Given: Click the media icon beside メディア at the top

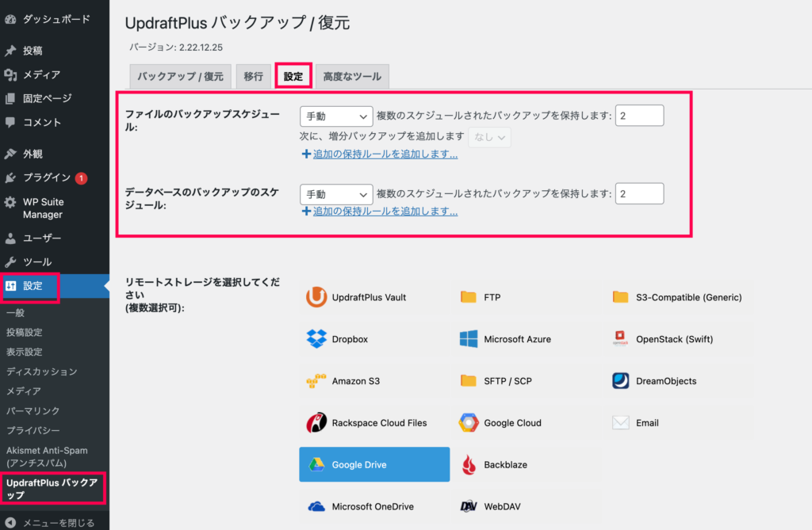Looking at the screenshot, I should coord(10,75).
